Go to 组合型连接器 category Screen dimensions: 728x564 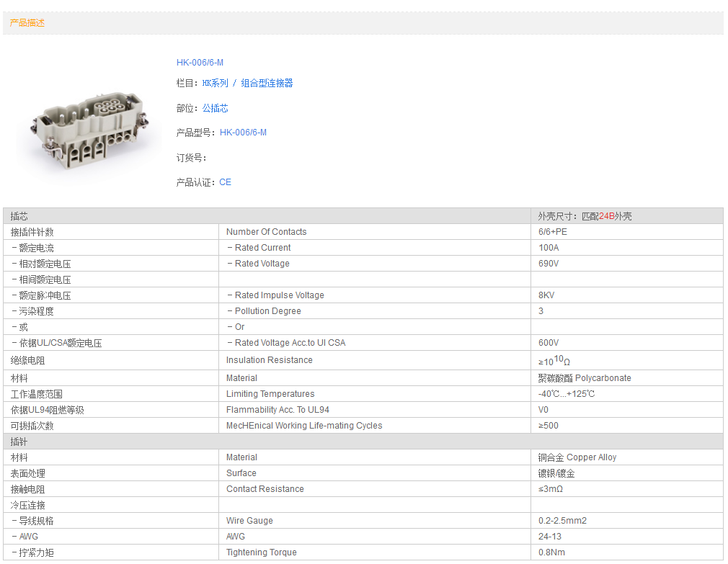(x=267, y=84)
